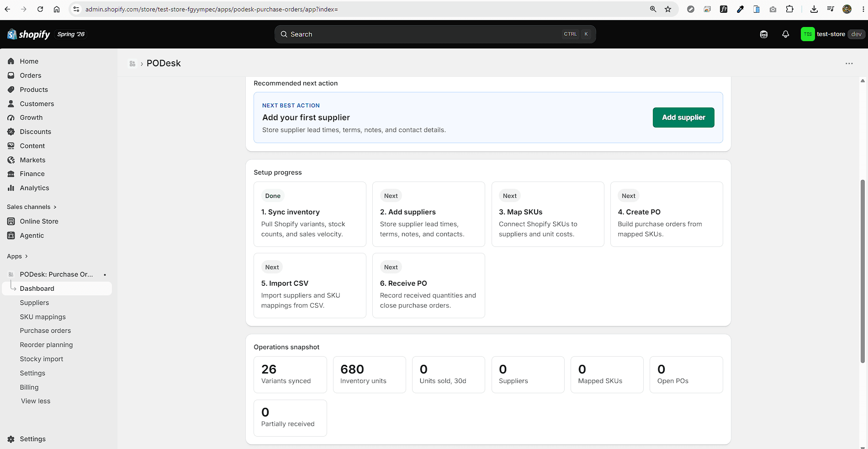Open the 1. Sync inventory setup card
Screen dimensions: 868x449
pyautogui.click(x=310, y=214)
